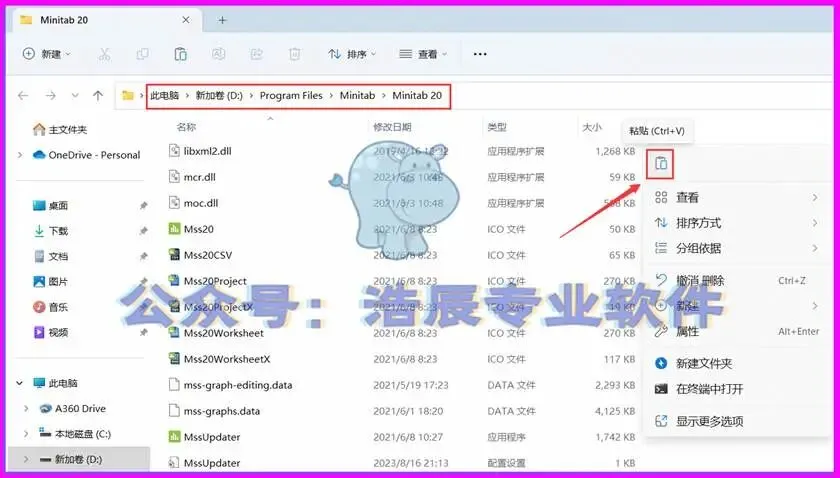Choose 显示更多选项 in context menu
Viewport: 840px width, 478px height.
pyautogui.click(x=737, y=421)
